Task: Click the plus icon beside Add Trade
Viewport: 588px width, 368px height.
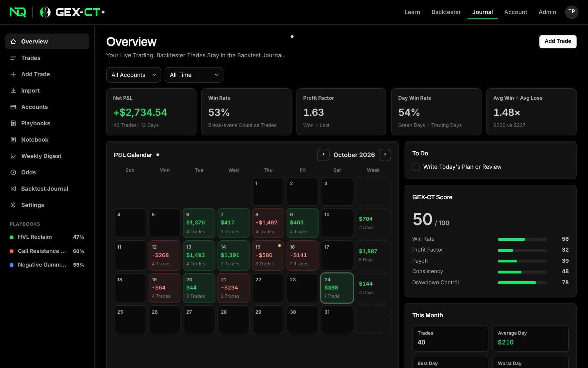Action: point(13,74)
